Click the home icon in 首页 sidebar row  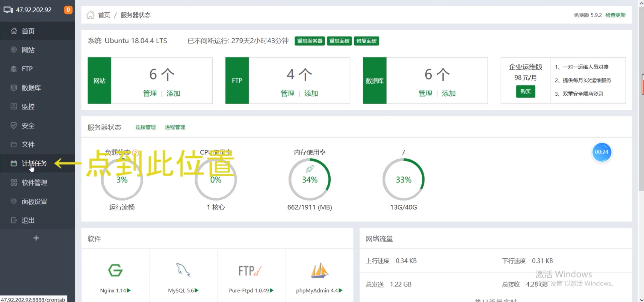(x=14, y=31)
